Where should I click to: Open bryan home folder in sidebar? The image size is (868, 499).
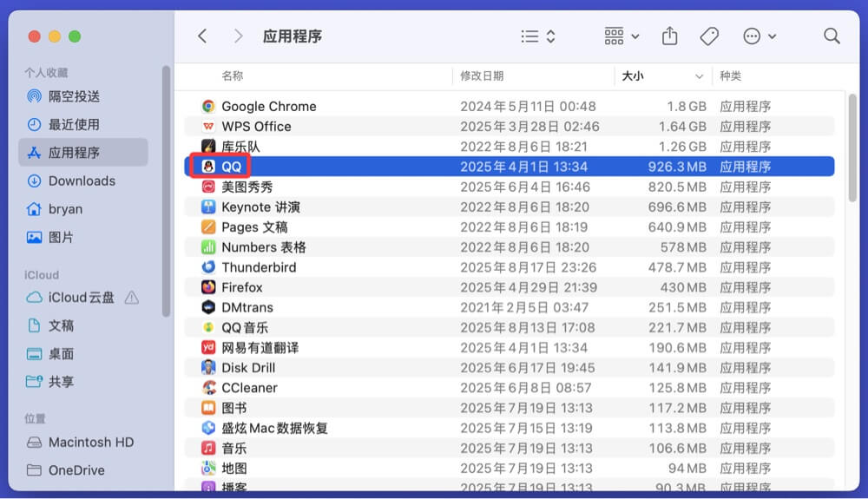pos(83,209)
